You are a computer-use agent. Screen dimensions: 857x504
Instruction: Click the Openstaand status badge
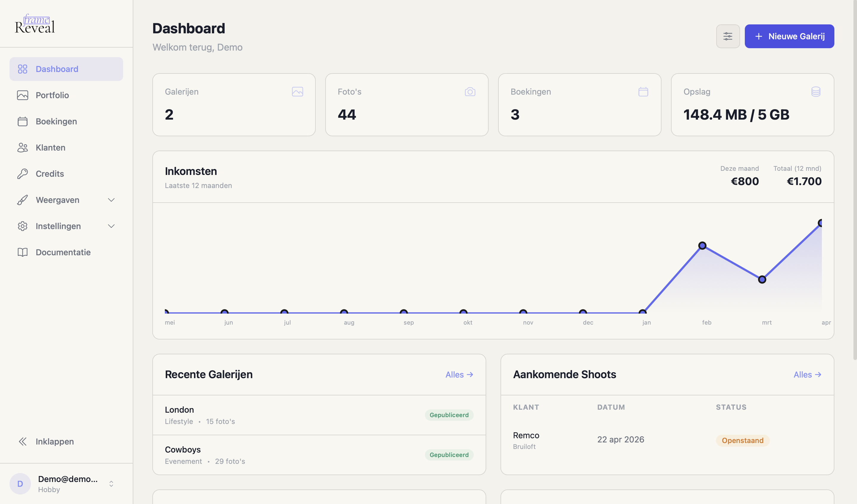743,440
